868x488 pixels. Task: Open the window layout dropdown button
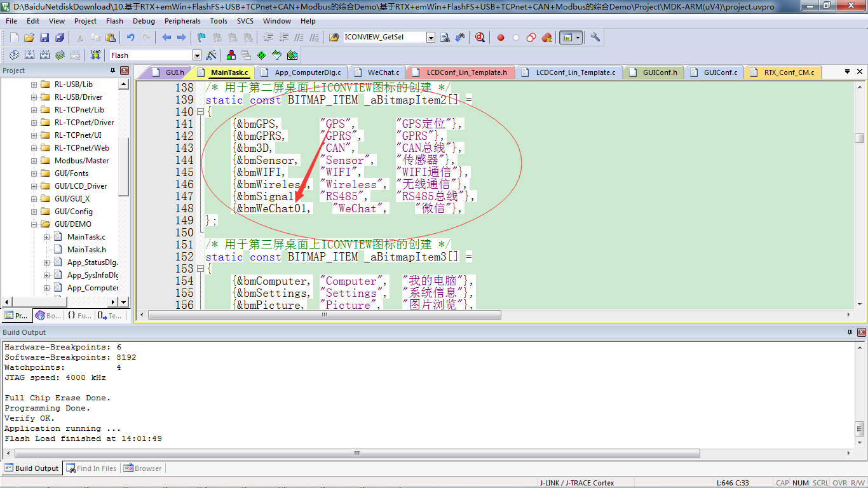578,37
